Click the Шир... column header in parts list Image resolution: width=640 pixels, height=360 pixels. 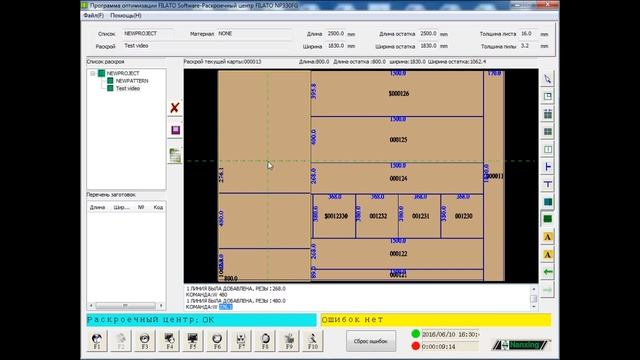(x=121, y=207)
